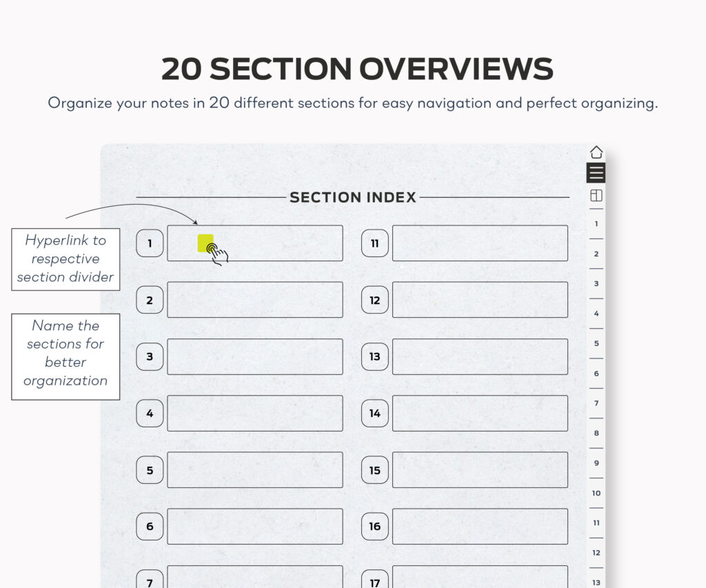Select section number 11 badge
706x588 pixels.
point(374,243)
